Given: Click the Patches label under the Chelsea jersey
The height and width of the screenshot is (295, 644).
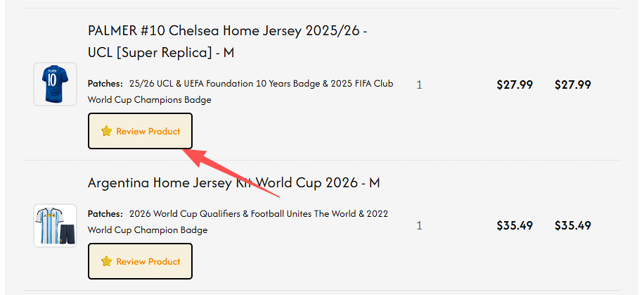Looking at the screenshot, I should tap(105, 84).
